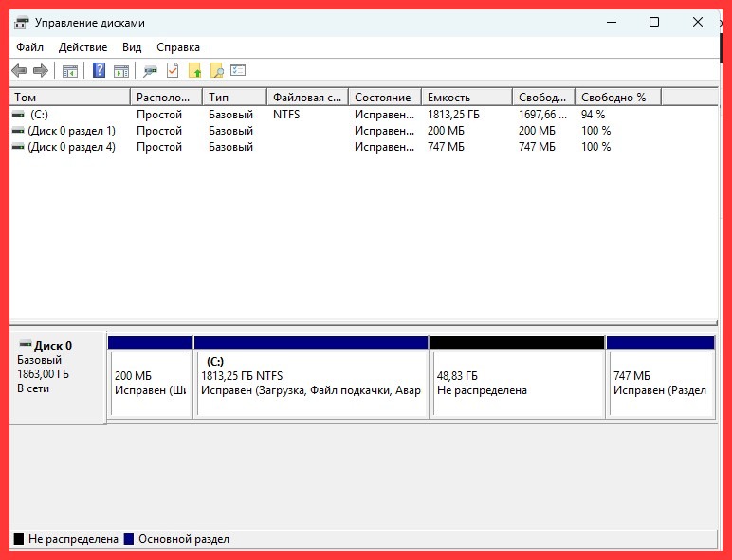Viewport: 732px width, 560px height.
Task: Click the Диск 0 disk label panel
Action: tap(57, 375)
